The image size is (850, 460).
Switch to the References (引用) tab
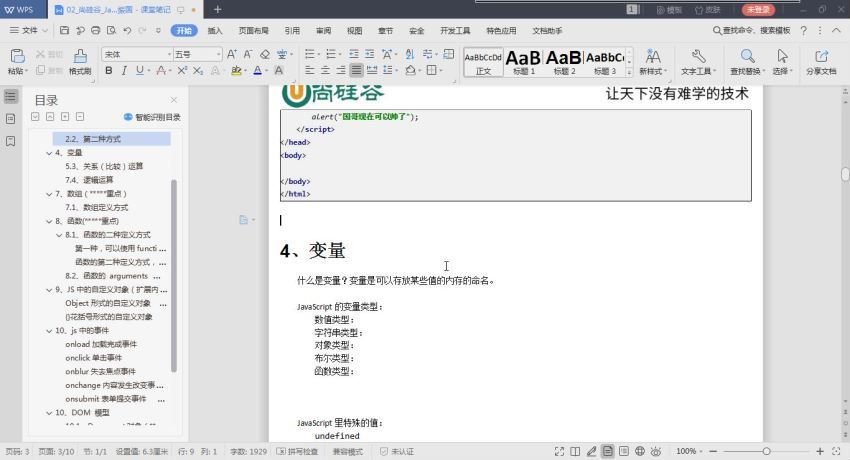coord(292,31)
